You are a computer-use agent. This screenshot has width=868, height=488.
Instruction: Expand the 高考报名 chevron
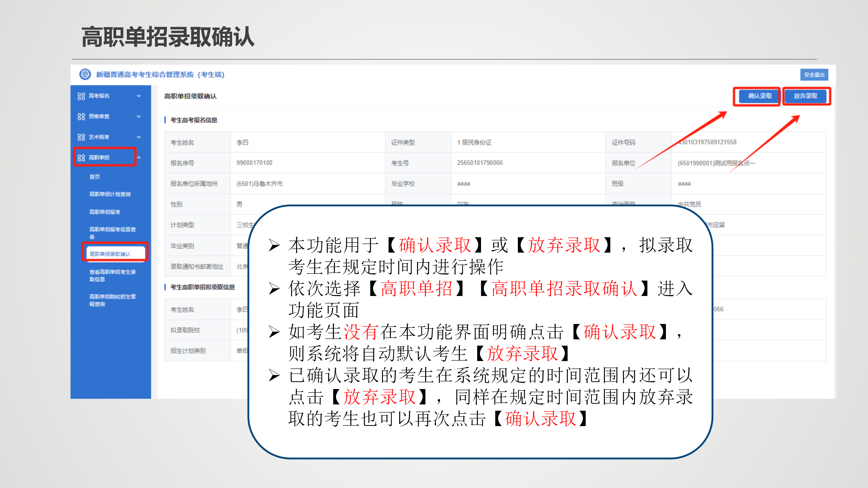click(139, 96)
